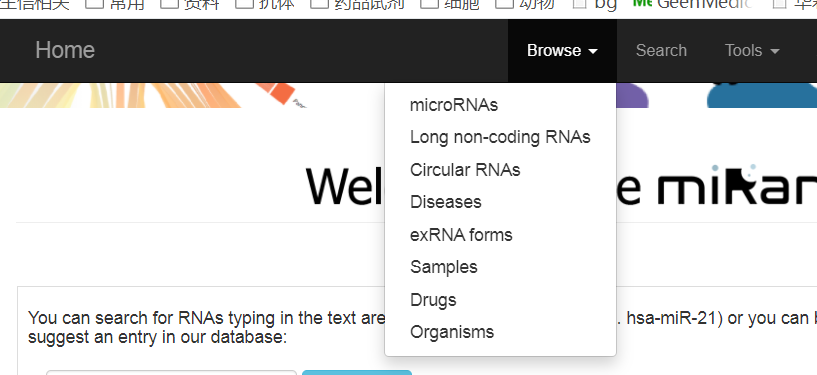Collapse the Browse dropdown menu
The height and width of the screenshot is (375, 817).
click(x=562, y=51)
